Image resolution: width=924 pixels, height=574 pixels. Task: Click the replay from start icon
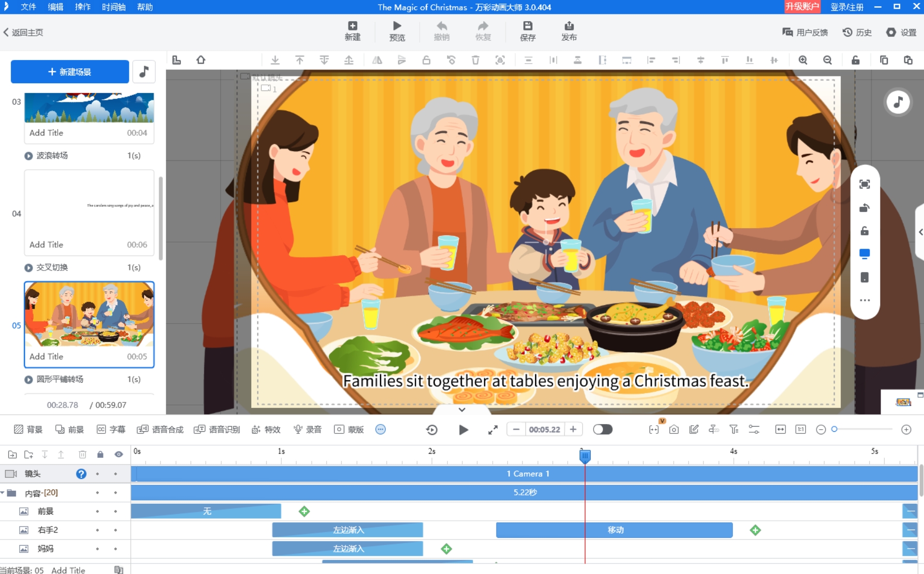432,430
